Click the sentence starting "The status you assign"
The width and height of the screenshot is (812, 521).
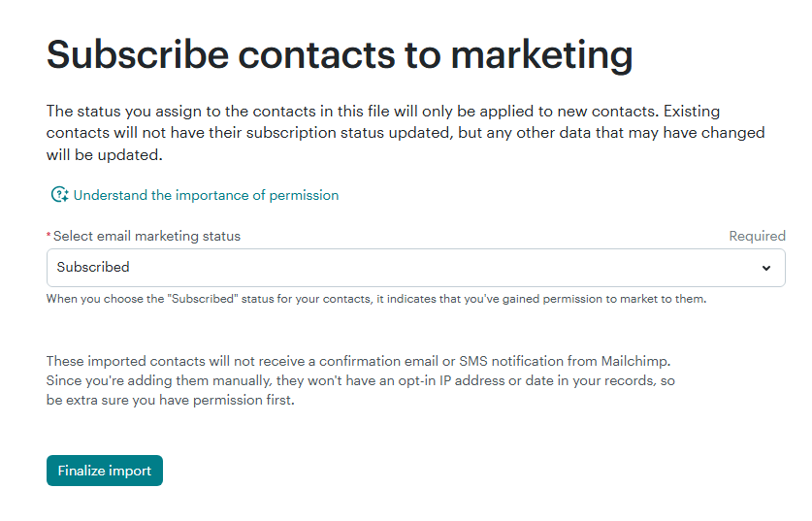tap(291, 112)
